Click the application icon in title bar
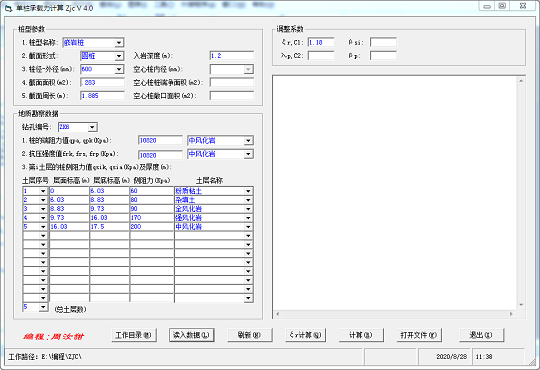The height and width of the screenshot is (370, 540). (x=9, y=8)
